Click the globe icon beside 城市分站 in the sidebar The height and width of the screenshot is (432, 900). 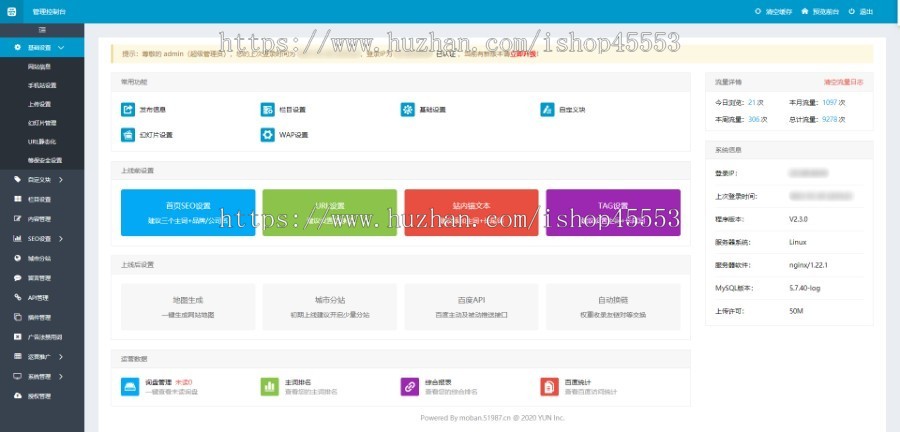[x=18, y=258]
